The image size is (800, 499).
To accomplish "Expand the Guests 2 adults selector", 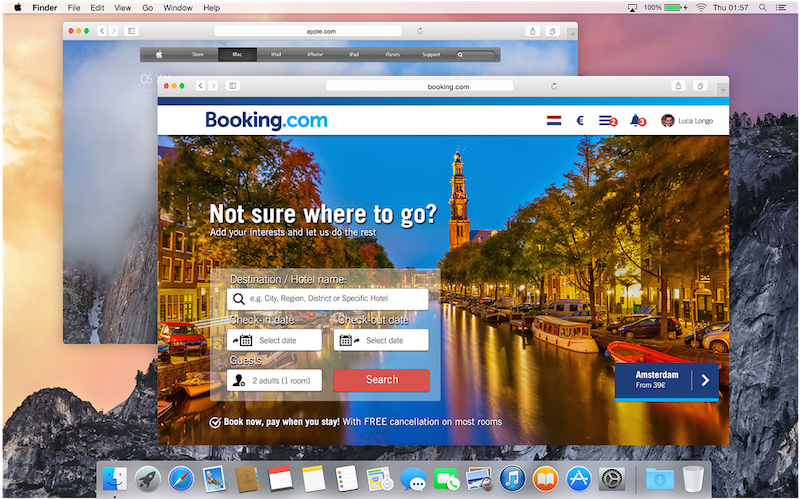I will pyautogui.click(x=274, y=380).
